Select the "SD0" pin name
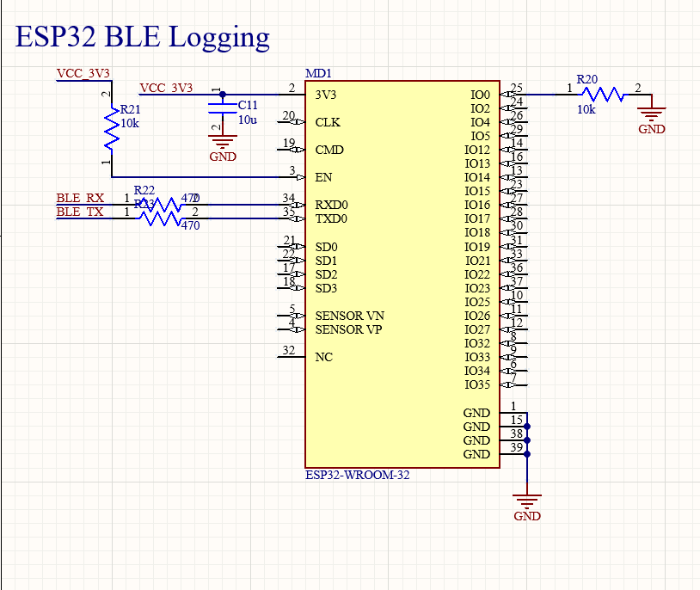 pos(326,247)
